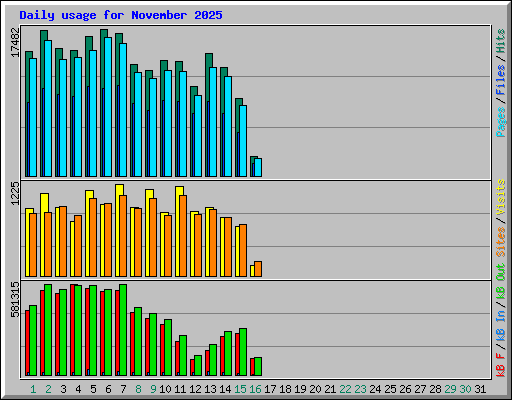The width and height of the screenshot is (512, 400).
Task: Click the Sites legend label
Action: [x=500, y=242]
